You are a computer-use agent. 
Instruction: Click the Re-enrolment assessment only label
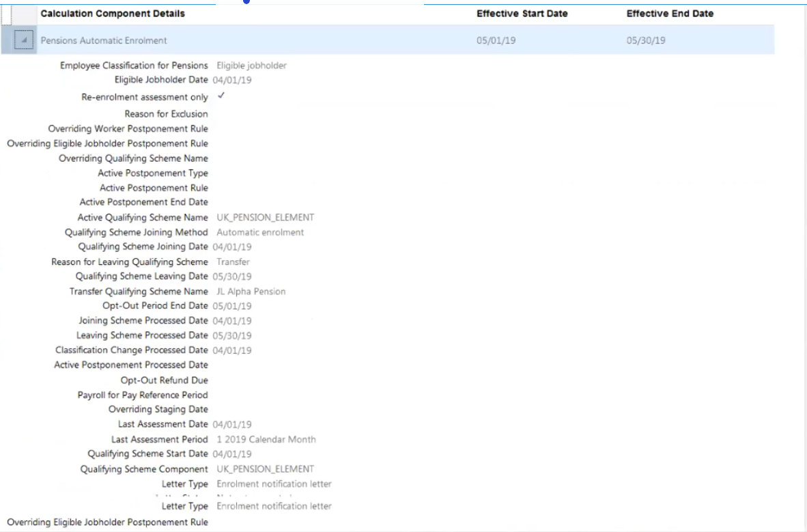[145, 98]
